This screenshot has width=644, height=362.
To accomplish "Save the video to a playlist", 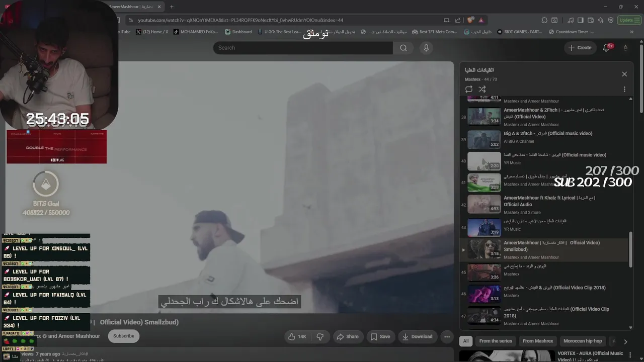I will [380, 336].
